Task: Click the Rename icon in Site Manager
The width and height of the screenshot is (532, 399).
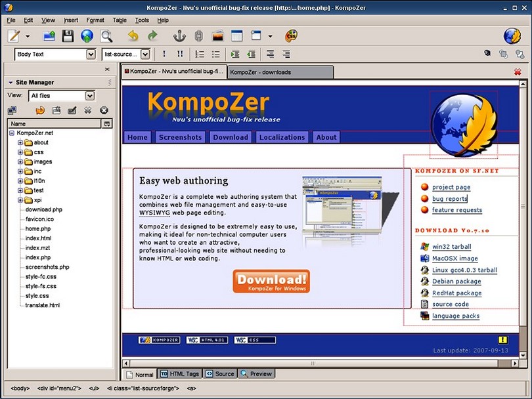Action: (x=72, y=110)
